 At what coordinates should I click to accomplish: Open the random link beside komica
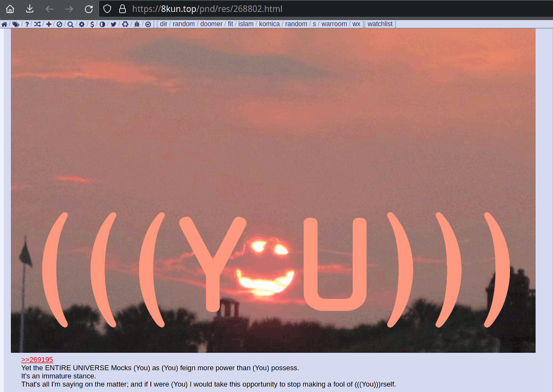(x=296, y=24)
